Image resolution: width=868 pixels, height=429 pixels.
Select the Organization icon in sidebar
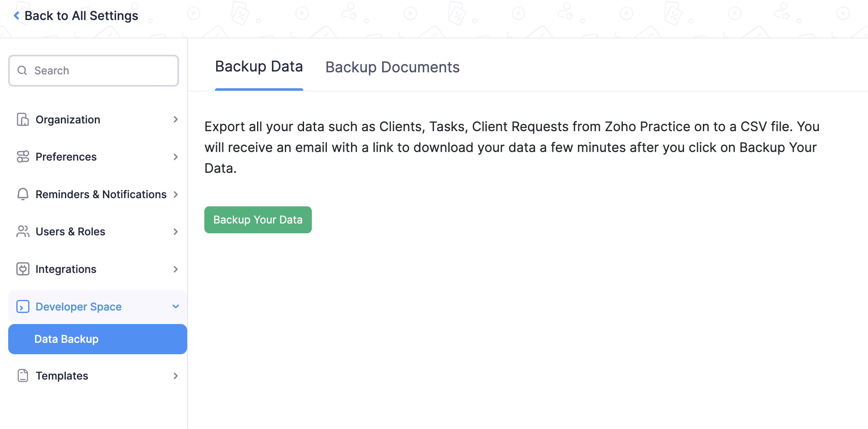click(x=22, y=119)
